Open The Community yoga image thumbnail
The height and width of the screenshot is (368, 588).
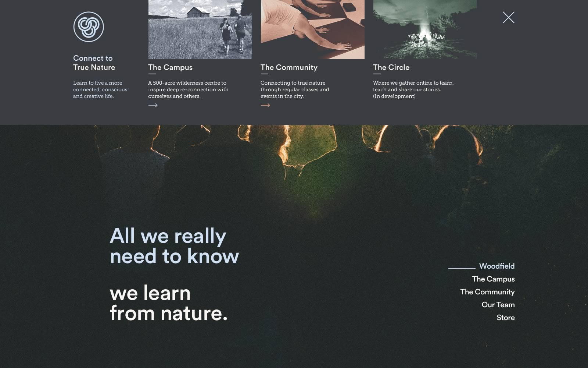(x=313, y=29)
